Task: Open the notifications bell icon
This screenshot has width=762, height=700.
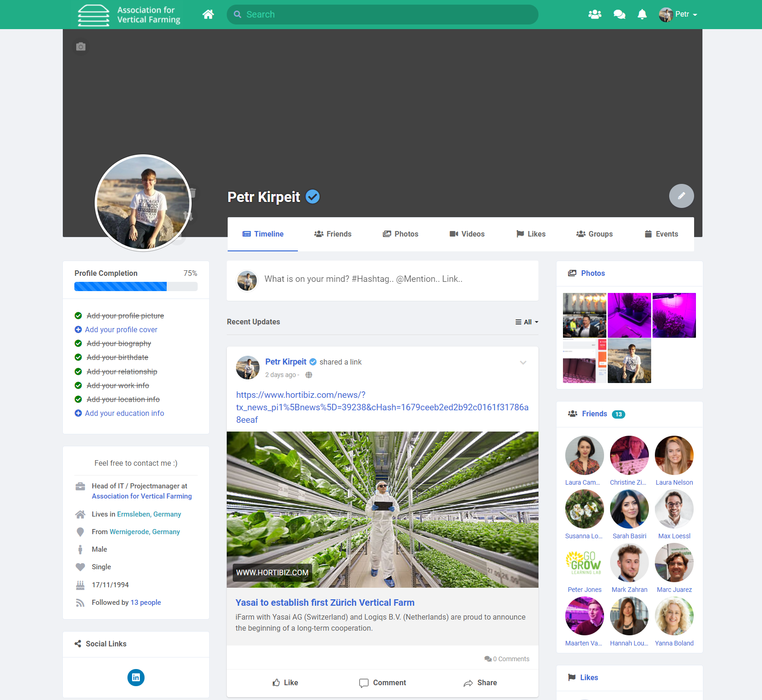Action: pos(642,14)
